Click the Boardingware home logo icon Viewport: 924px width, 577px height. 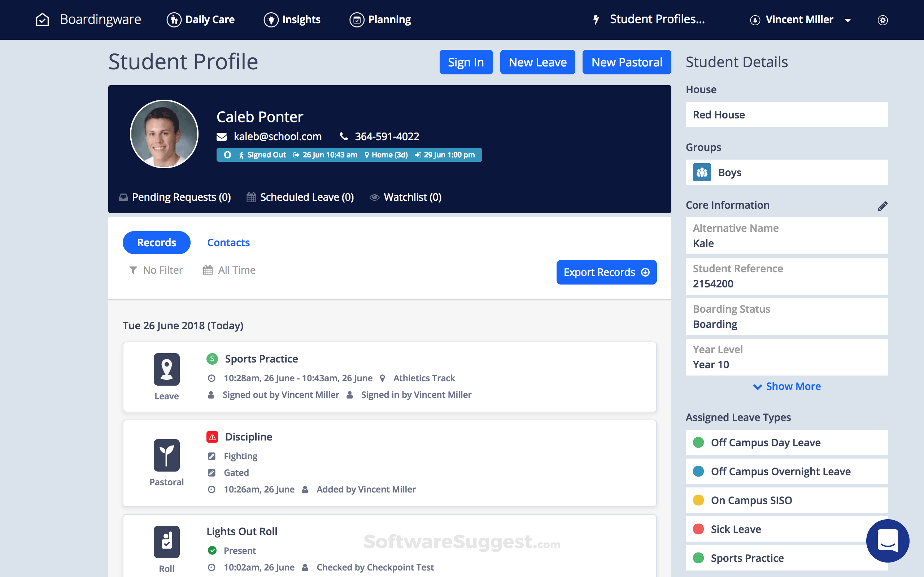coord(42,19)
